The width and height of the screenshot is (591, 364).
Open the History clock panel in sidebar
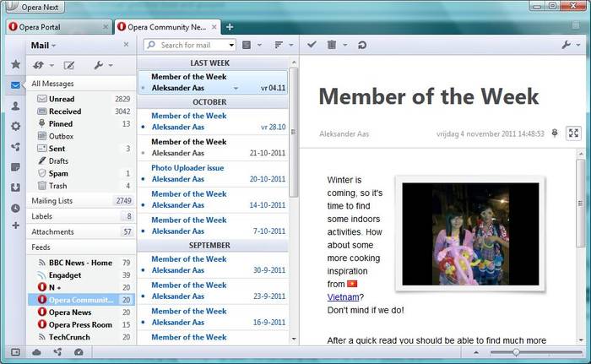pos(15,208)
